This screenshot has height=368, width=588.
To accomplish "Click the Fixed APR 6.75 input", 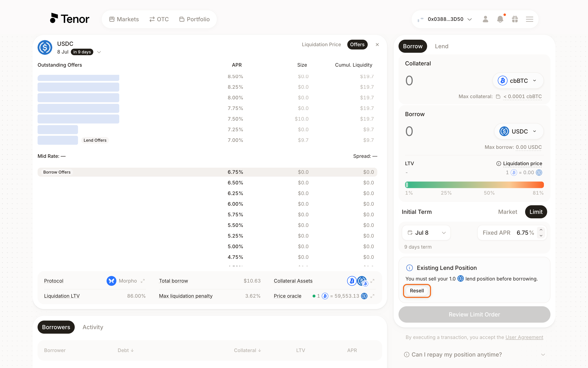I will click(522, 233).
